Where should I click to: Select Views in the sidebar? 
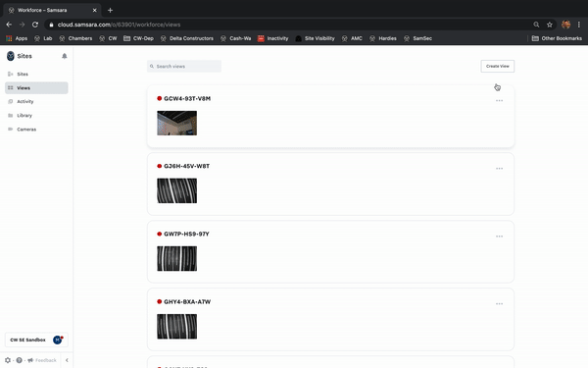pyautogui.click(x=36, y=88)
